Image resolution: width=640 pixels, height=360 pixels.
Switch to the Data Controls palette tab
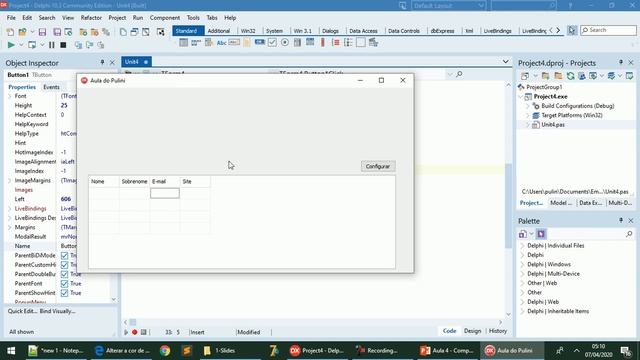[x=404, y=31]
